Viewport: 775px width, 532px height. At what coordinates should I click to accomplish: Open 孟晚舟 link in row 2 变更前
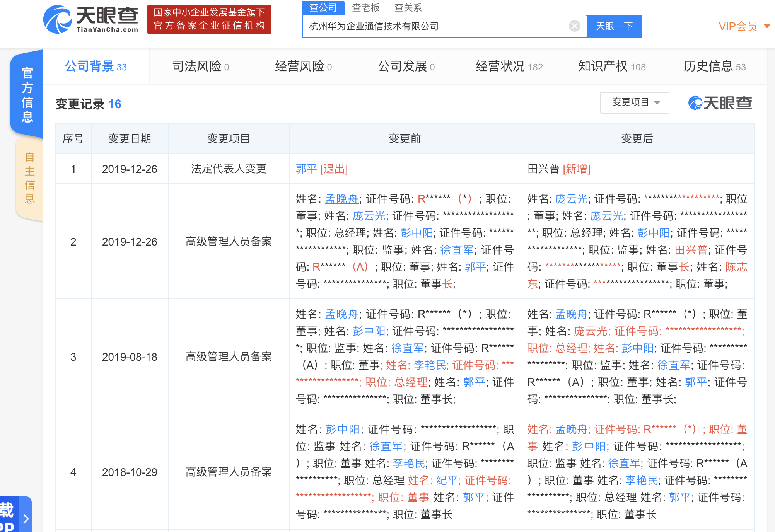pos(342,199)
